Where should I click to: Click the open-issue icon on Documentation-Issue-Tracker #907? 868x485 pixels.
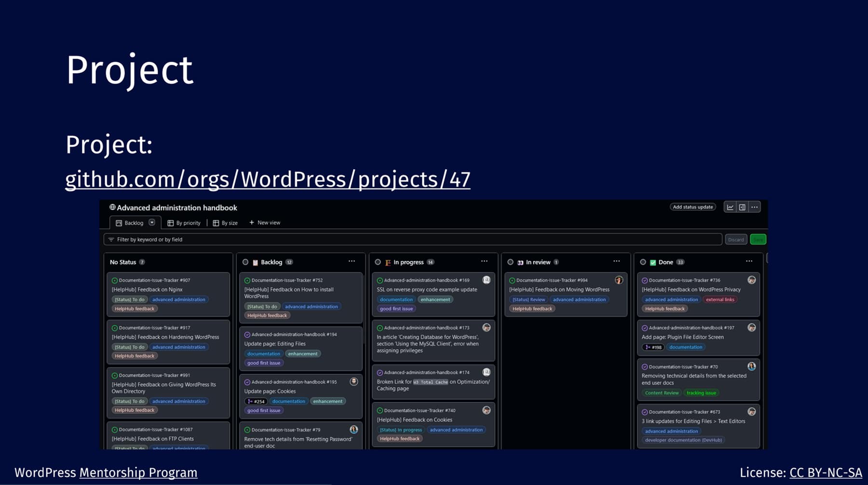pos(114,280)
